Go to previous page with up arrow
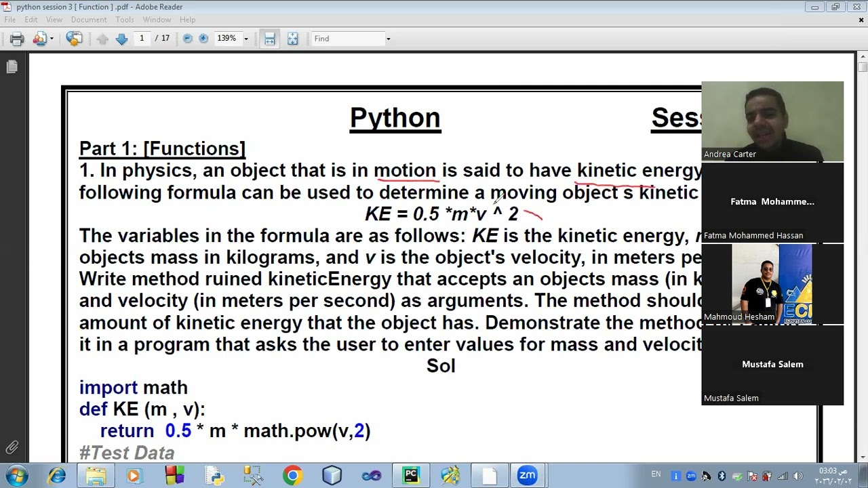The width and height of the screenshot is (868, 488). pyautogui.click(x=102, y=39)
